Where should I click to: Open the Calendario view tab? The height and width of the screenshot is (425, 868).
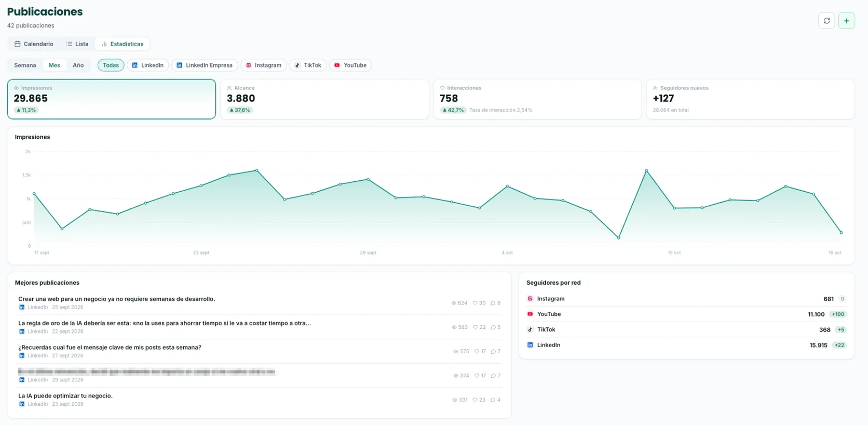pyautogui.click(x=34, y=44)
